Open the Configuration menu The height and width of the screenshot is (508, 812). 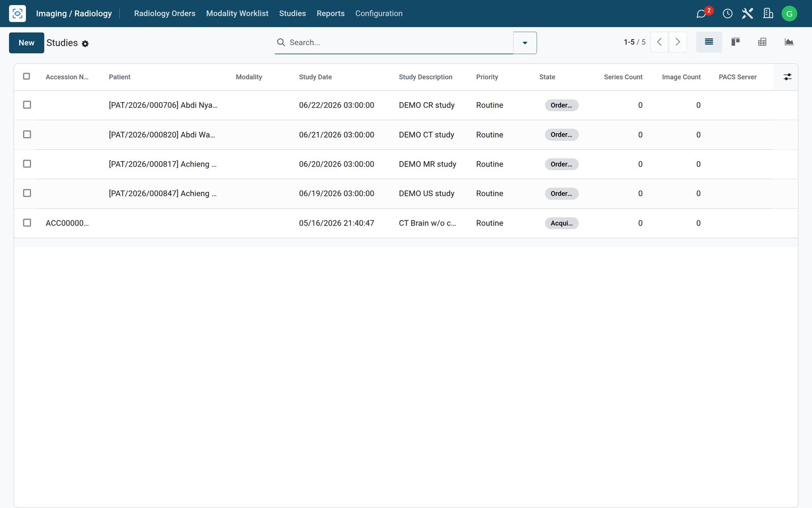(x=379, y=14)
